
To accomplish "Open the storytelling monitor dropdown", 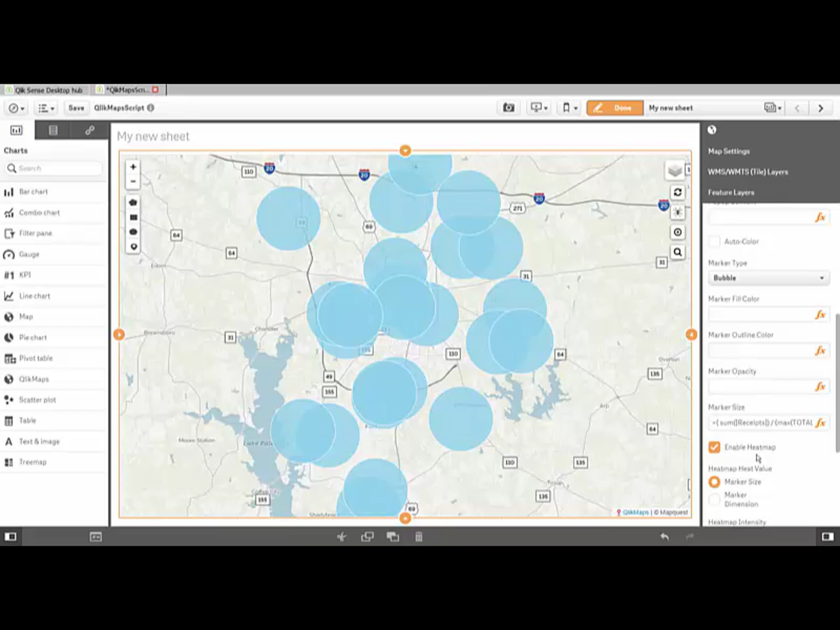I will (539, 108).
